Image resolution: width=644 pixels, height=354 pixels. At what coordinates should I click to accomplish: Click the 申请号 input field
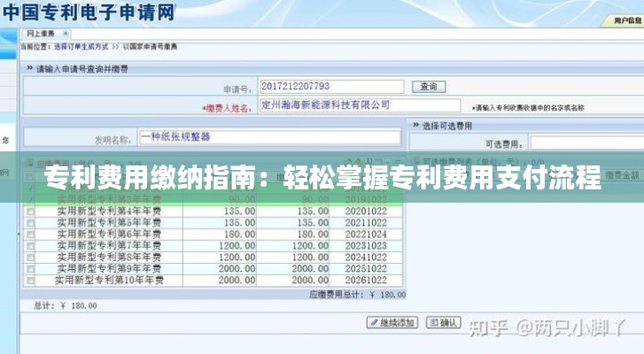tap(331, 87)
